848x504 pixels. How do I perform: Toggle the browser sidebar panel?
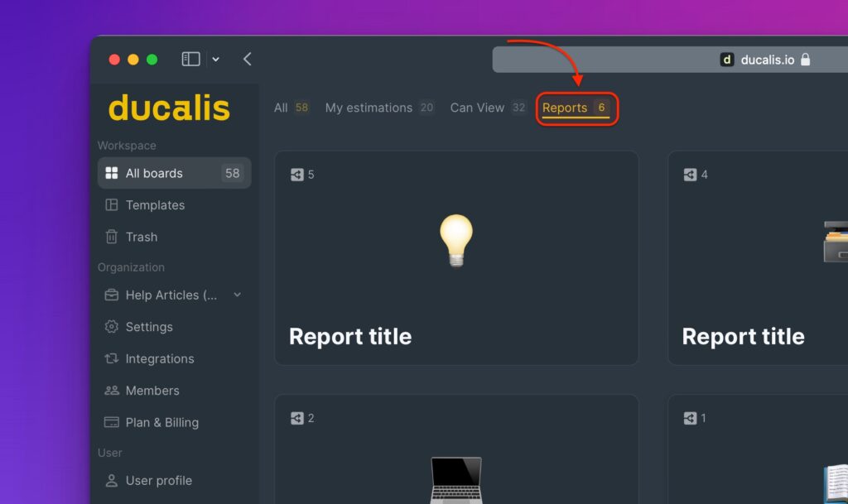(190, 59)
